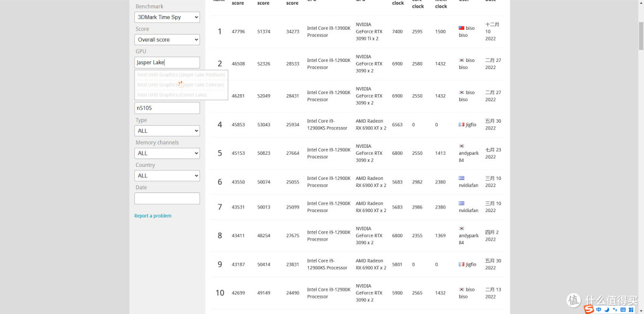Open the Type dropdown
The height and width of the screenshot is (314, 644).
tap(167, 130)
